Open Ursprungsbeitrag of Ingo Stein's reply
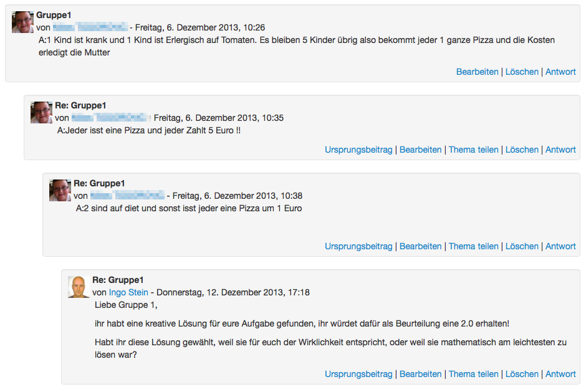586x392 pixels. click(x=358, y=374)
